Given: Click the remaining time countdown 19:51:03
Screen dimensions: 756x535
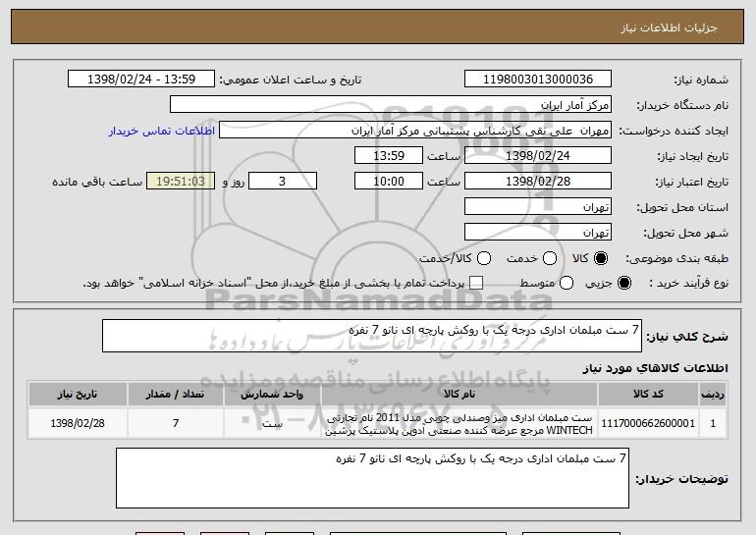Looking at the screenshot, I should [x=181, y=182].
